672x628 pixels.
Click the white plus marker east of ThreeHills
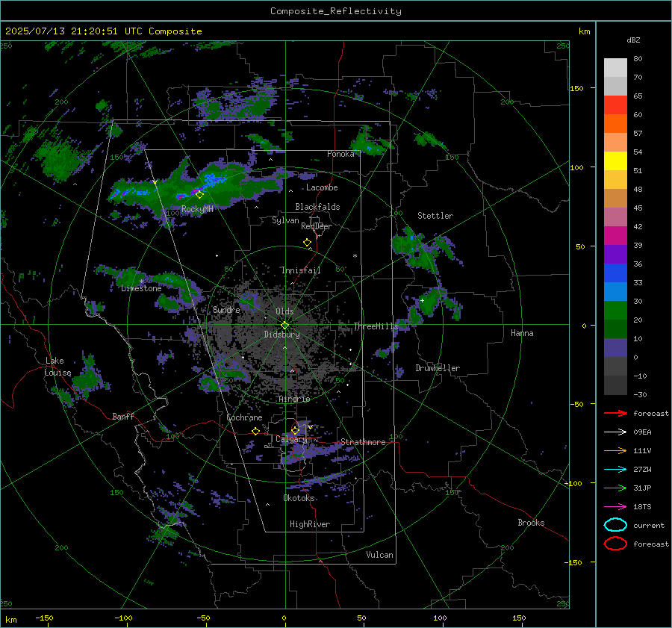point(422,300)
